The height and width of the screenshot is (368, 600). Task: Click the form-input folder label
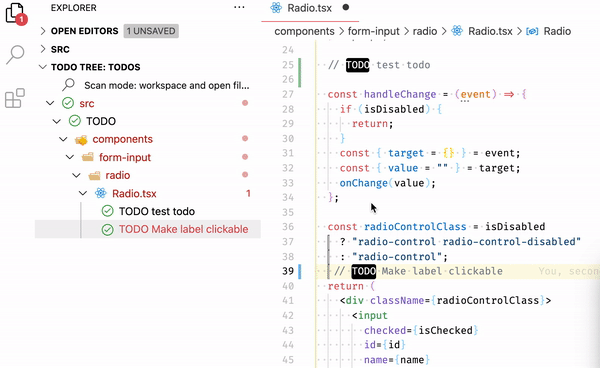click(x=125, y=157)
